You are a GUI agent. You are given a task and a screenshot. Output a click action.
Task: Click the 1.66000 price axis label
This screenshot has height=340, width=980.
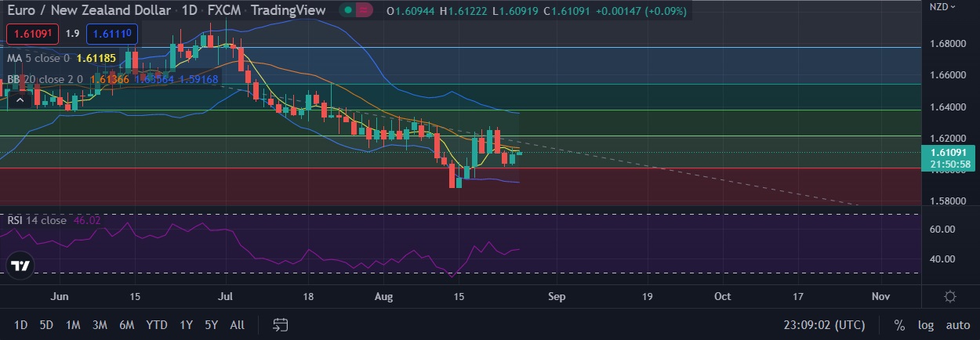click(x=947, y=75)
